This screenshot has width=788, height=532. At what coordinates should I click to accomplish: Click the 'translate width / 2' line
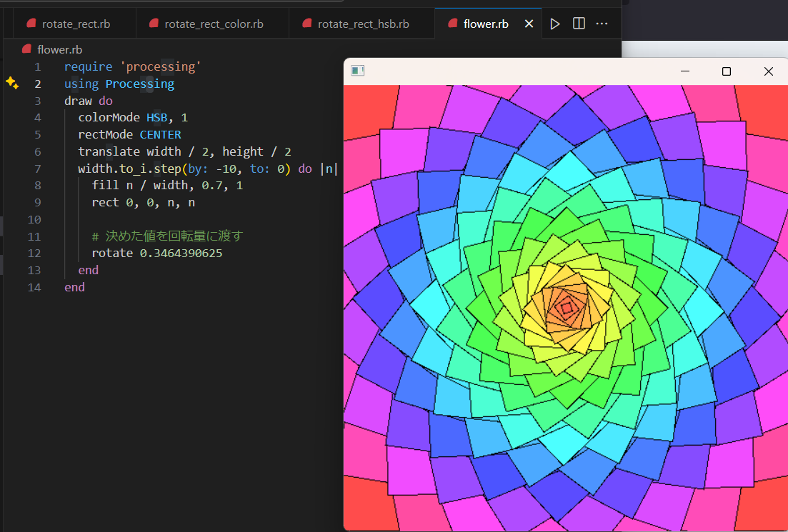click(x=184, y=151)
